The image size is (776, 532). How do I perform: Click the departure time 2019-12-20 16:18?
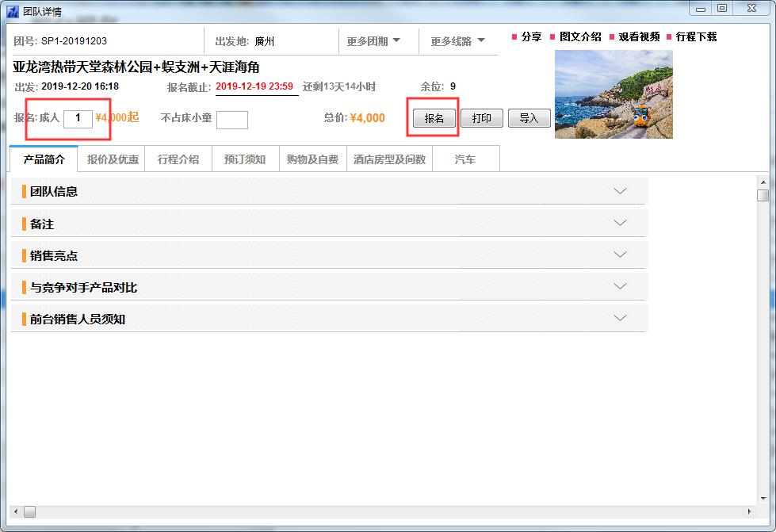80,86
